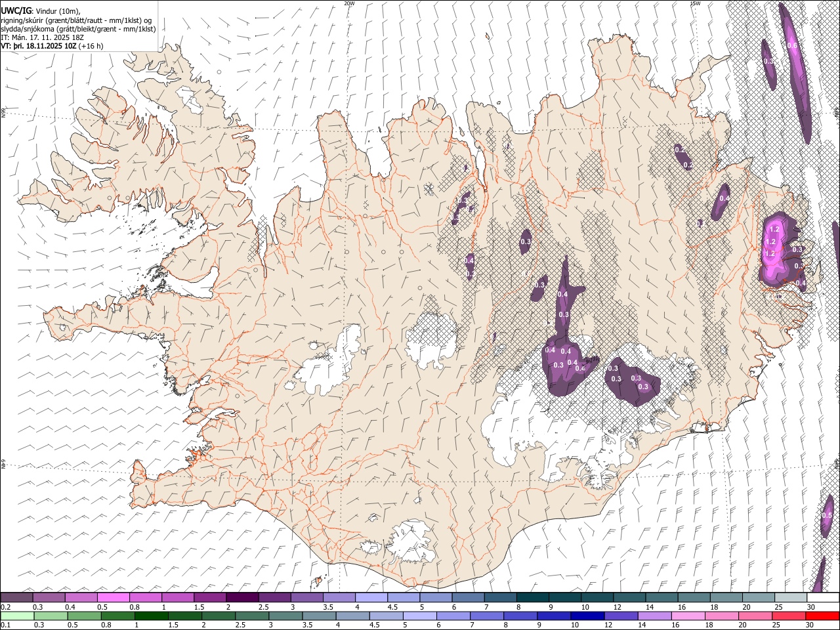Click the darkest green swatch between 1 and 1.5
This screenshot has height=630, width=840.
[x=152, y=616]
